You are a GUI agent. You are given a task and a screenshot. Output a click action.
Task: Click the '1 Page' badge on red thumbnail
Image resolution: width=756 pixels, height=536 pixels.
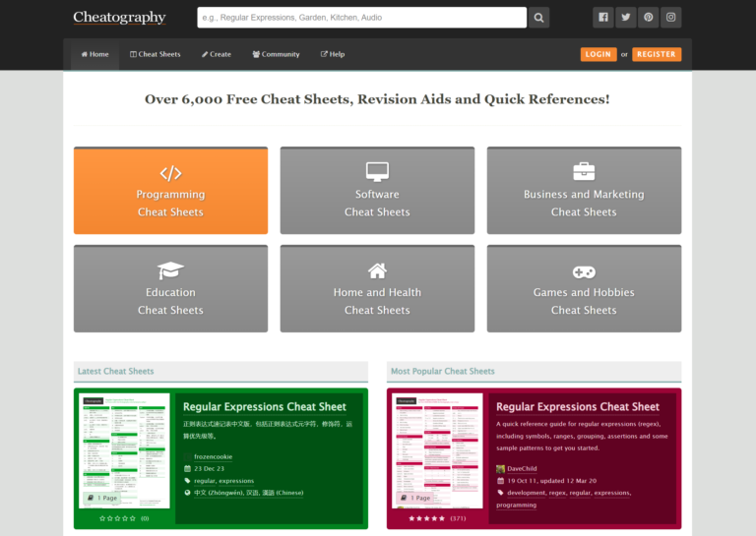(415, 498)
